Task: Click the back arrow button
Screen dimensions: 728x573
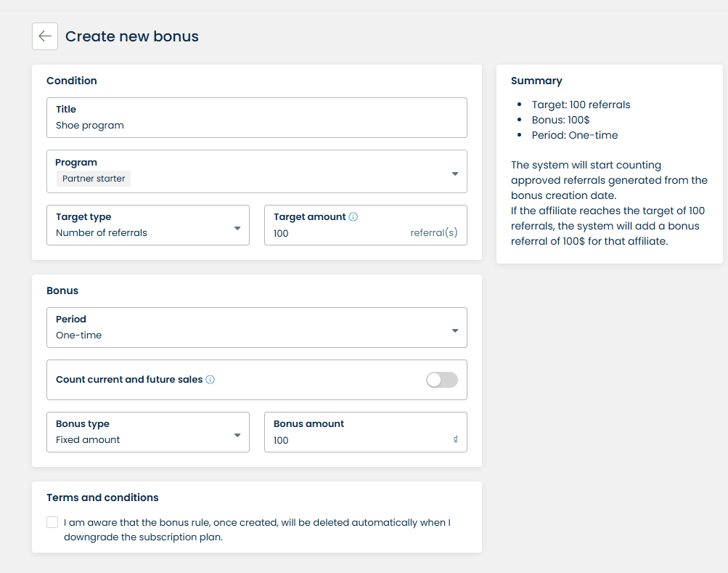Action: click(45, 36)
